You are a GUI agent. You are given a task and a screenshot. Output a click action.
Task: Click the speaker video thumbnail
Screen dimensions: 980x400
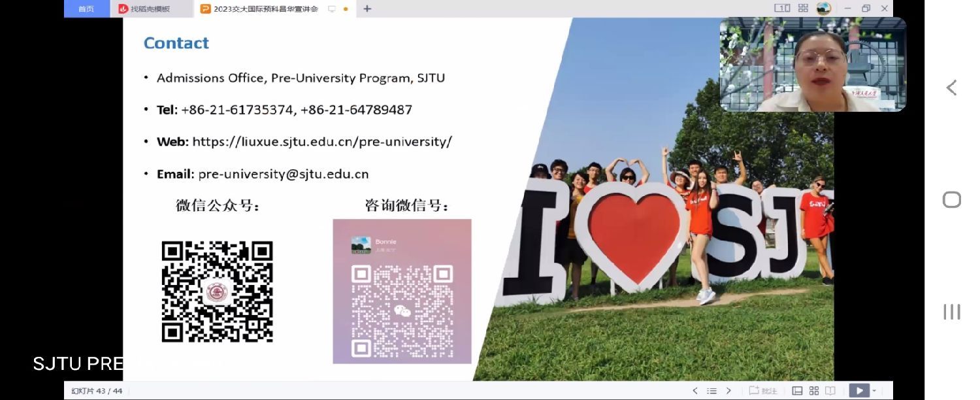coord(813,64)
